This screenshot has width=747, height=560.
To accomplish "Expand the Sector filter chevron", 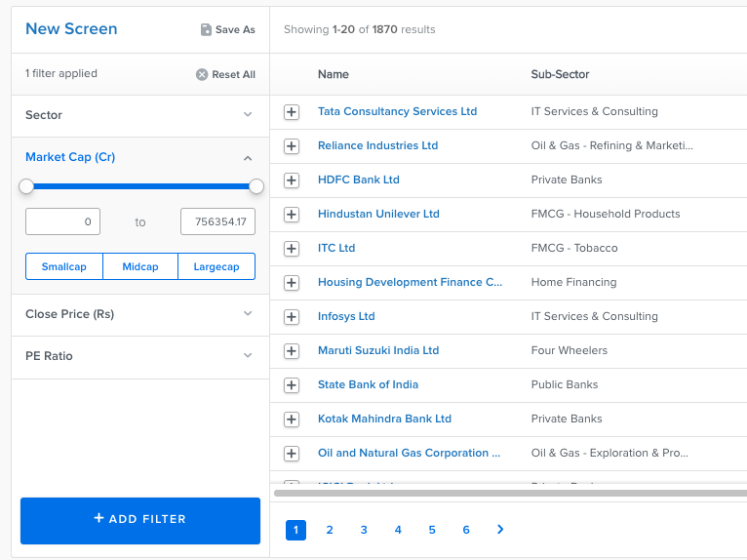I will [x=248, y=114].
